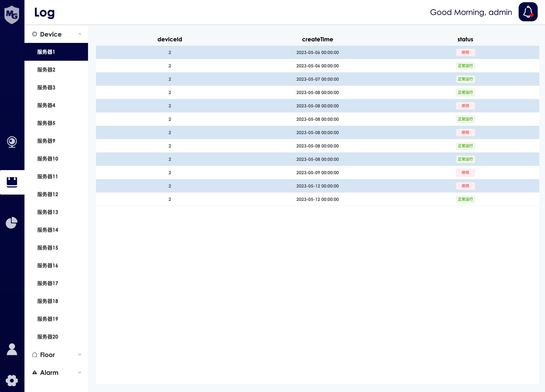The image size is (545, 392).
Task: Click the createTime column header
Action: pos(317,39)
